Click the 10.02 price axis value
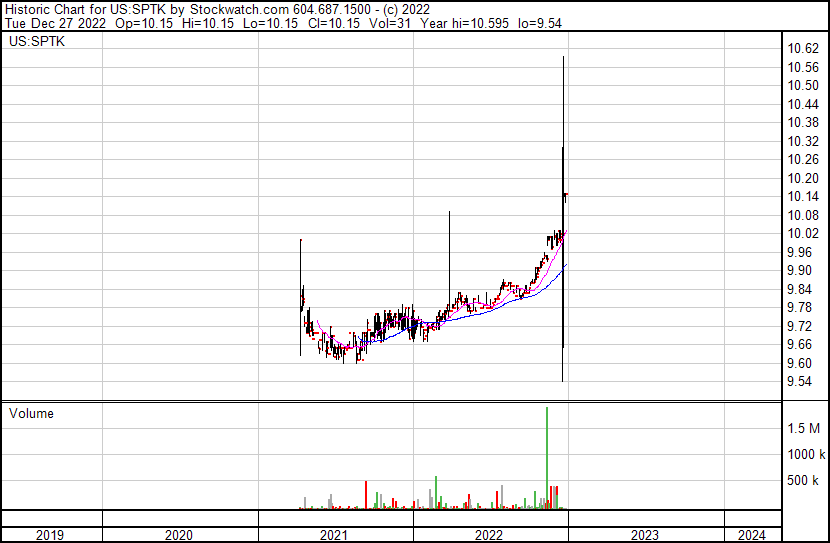830x543 pixels. pos(803,234)
